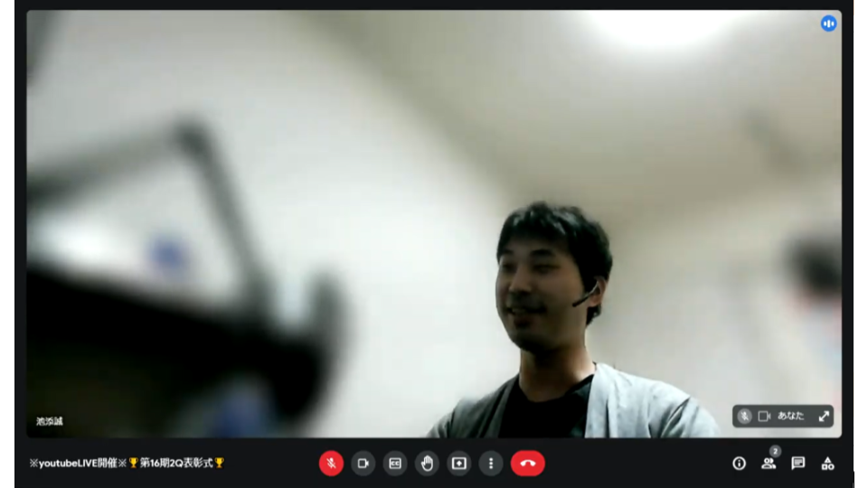This screenshot has width=868, height=488.
Task: Select the あなた self-view label
Action: point(790,416)
